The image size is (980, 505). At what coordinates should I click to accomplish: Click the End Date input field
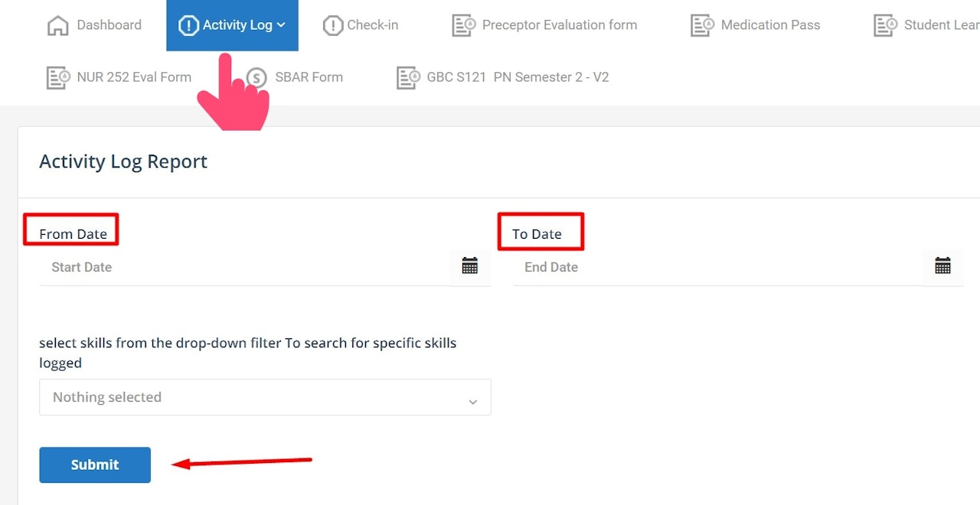tap(717, 267)
